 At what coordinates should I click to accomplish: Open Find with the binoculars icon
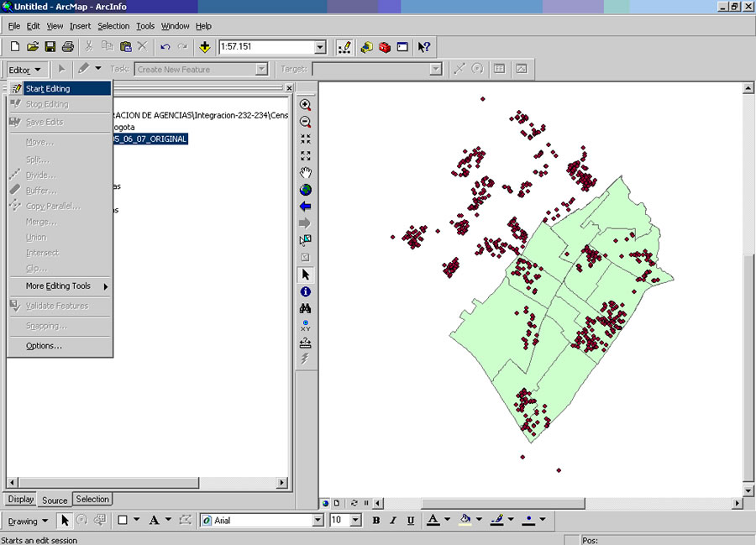pyautogui.click(x=305, y=308)
